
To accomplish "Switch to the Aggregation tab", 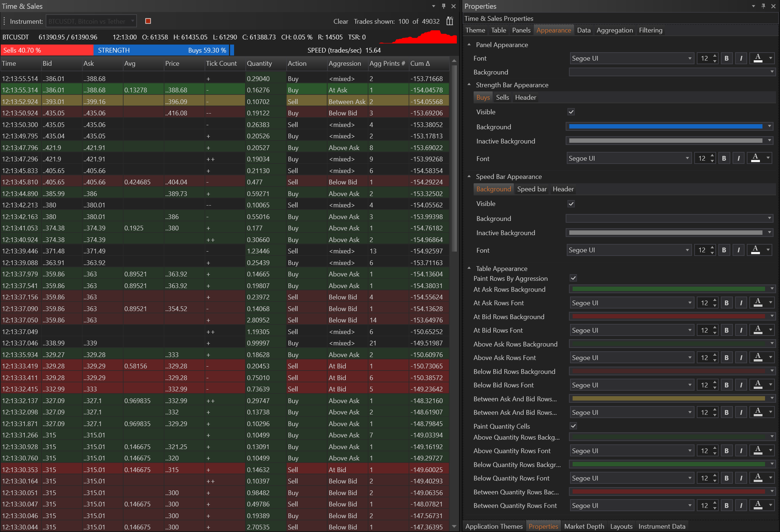I will coord(615,30).
